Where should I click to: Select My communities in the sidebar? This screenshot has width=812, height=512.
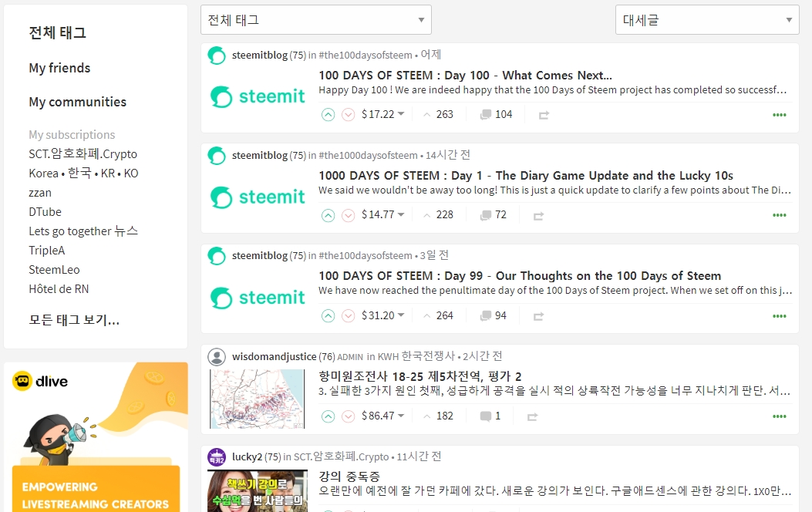tap(77, 102)
